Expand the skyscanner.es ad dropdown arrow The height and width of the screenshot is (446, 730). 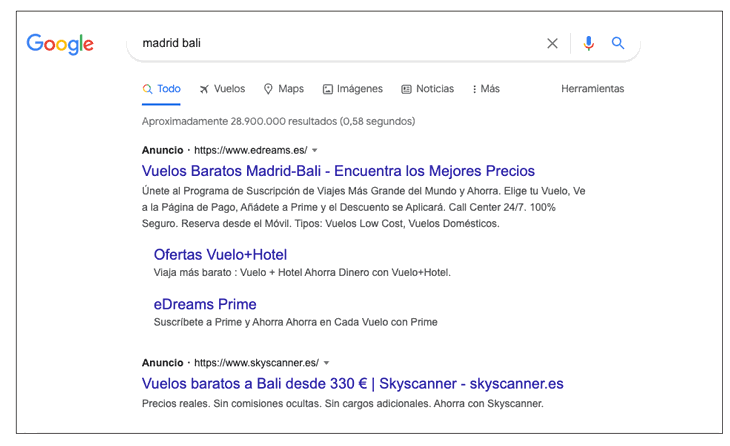click(326, 363)
